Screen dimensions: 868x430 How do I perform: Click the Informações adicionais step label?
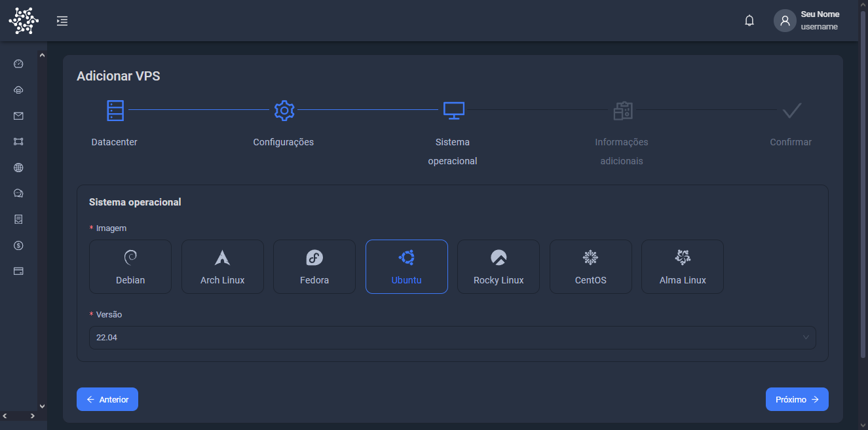(x=622, y=151)
